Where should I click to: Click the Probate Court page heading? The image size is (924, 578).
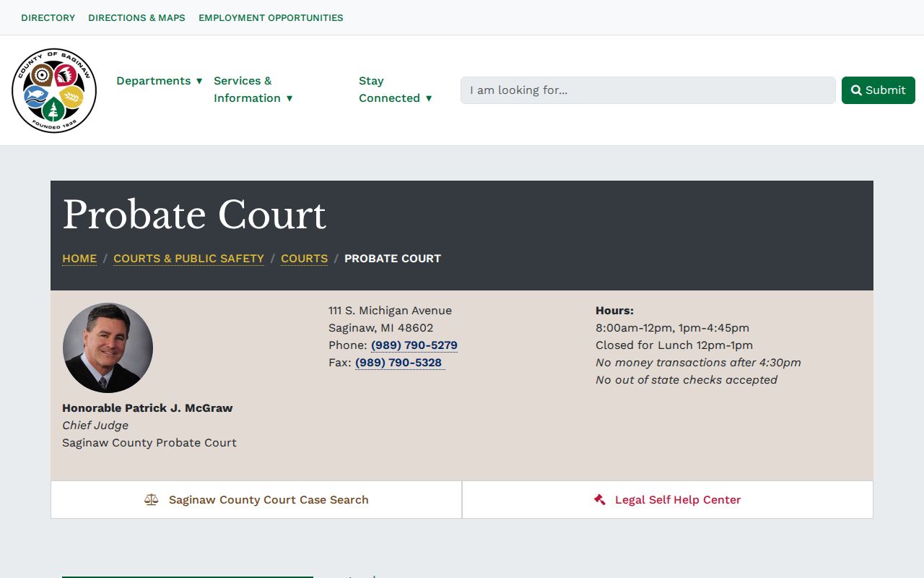click(x=194, y=215)
